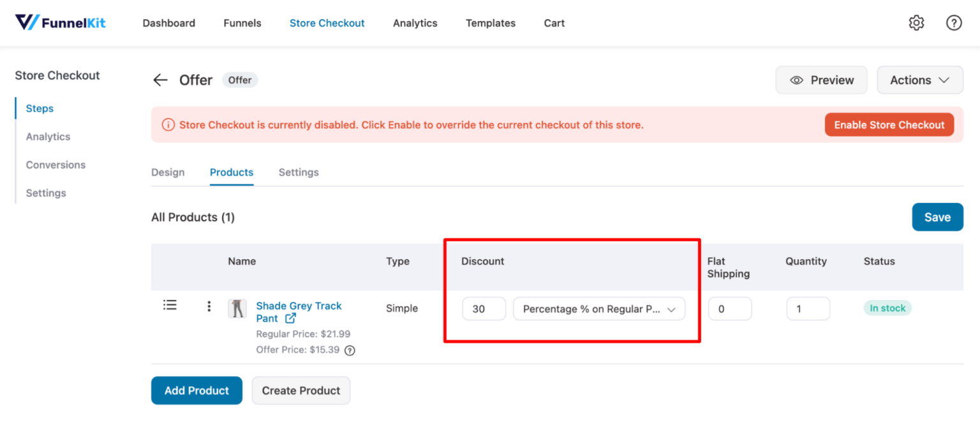Open the settings gear icon
Image resolution: width=980 pixels, height=427 pixels.
916,22
